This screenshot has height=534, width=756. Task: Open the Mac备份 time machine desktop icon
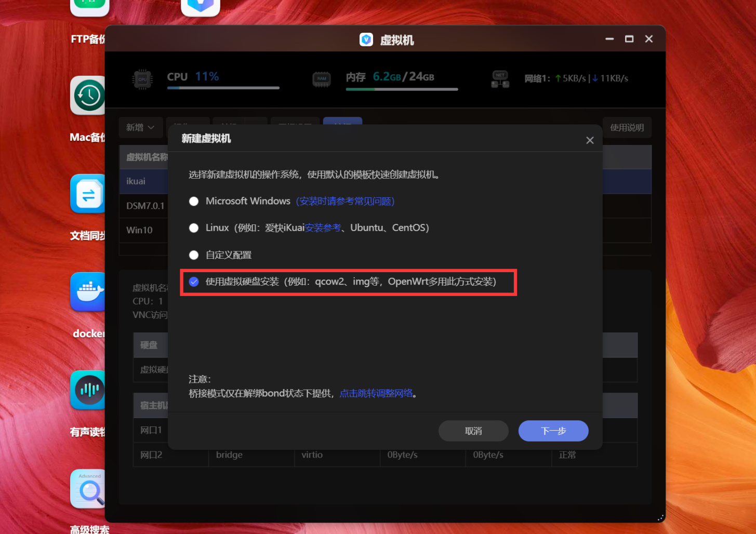(88, 96)
